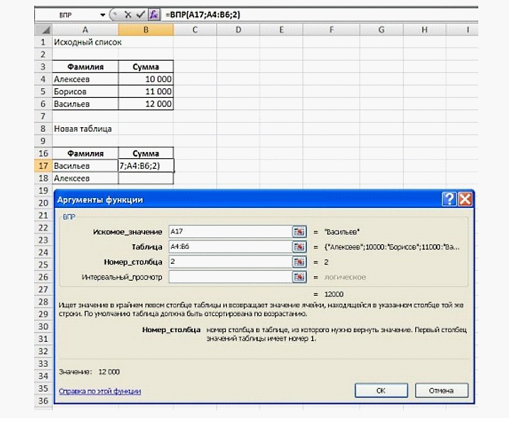The height and width of the screenshot is (429, 509).
Task: Open the Insert Function fx icon
Action: tap(154, 15)
